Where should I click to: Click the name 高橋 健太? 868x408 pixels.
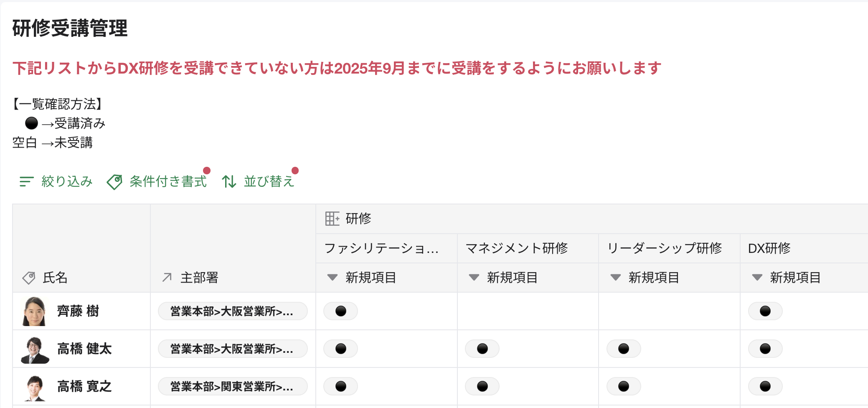[84, 349]
